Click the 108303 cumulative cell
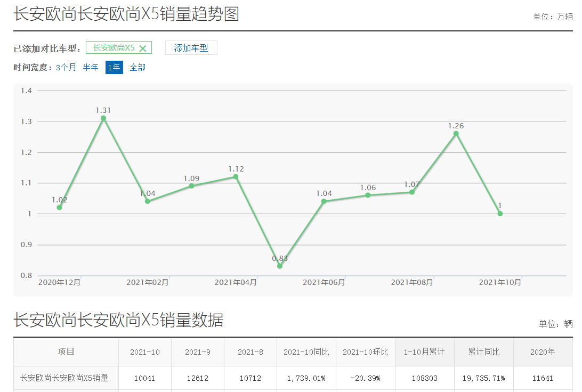This screenshot has width=582, height=392. coord(425,378)
